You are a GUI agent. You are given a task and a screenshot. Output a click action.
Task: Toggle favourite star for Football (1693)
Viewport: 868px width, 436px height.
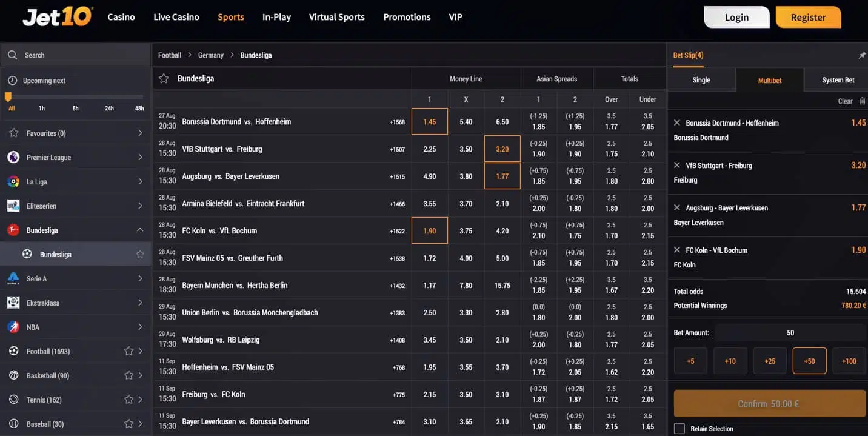tap(129, 351)
